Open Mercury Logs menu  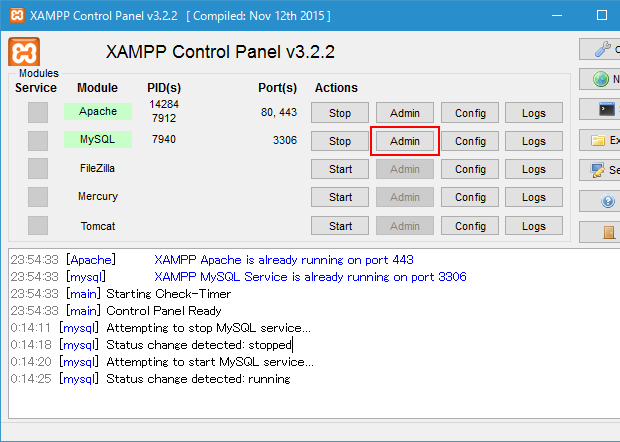tap(534, 197)
